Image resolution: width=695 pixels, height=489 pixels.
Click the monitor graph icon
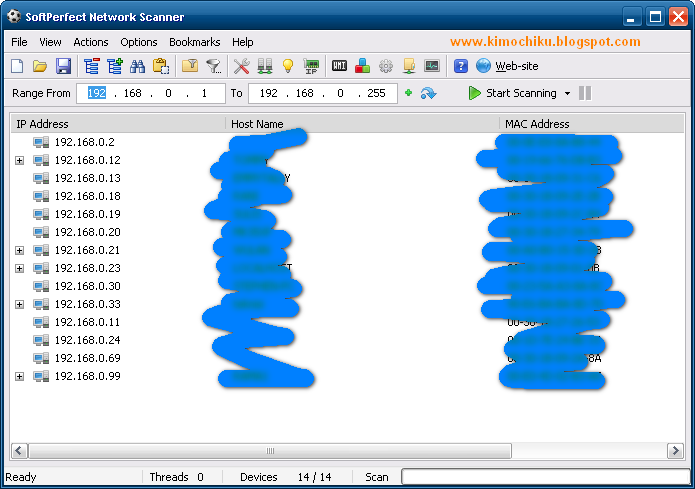[x=432, y=67]
